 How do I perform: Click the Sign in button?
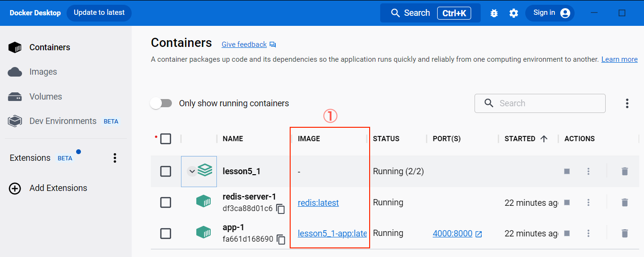[x=550, y=13]
